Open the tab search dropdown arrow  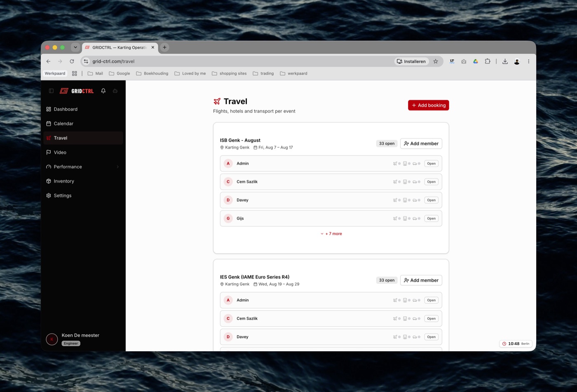75,47
